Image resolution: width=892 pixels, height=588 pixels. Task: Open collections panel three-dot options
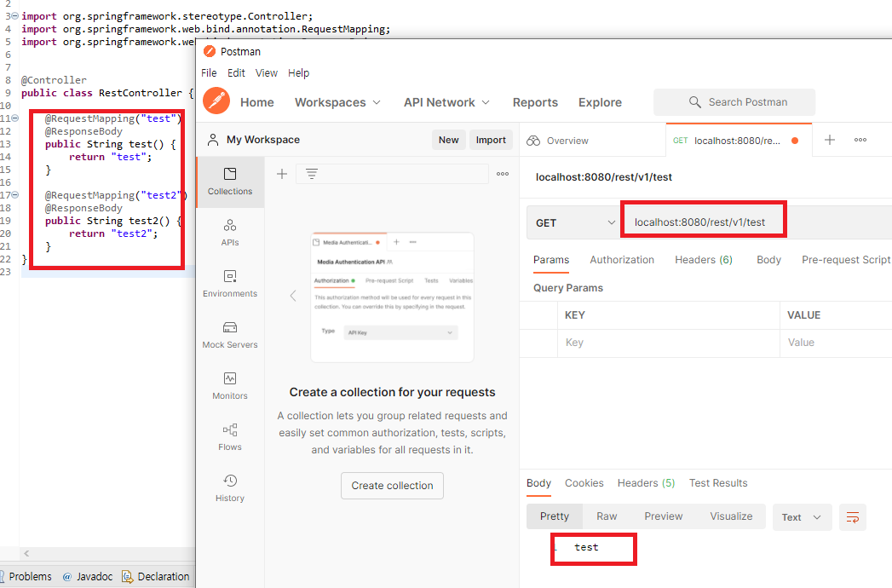[x=503, y=174]
